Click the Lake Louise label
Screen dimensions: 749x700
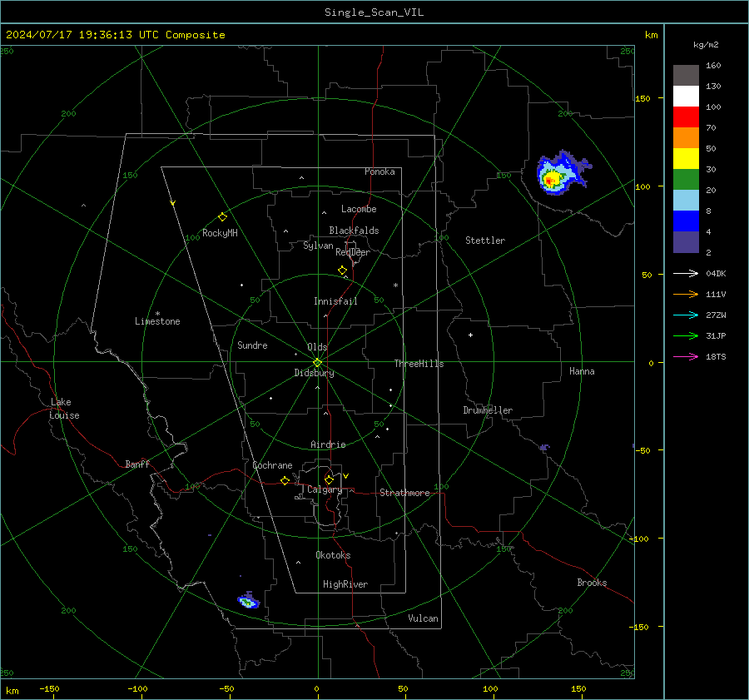pos(64,409)
